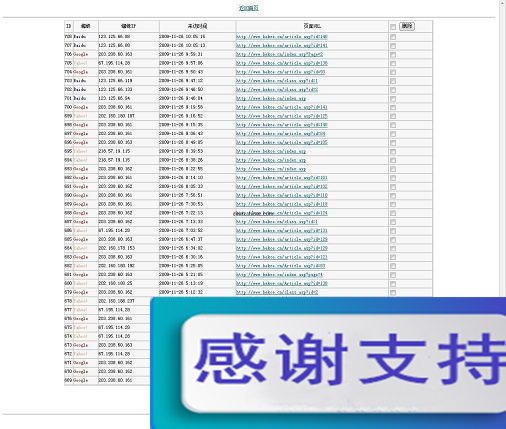Viewport: 506px width, 429px height.
Task: Toggle the select-all checkbox in header row
Action: 393,27
